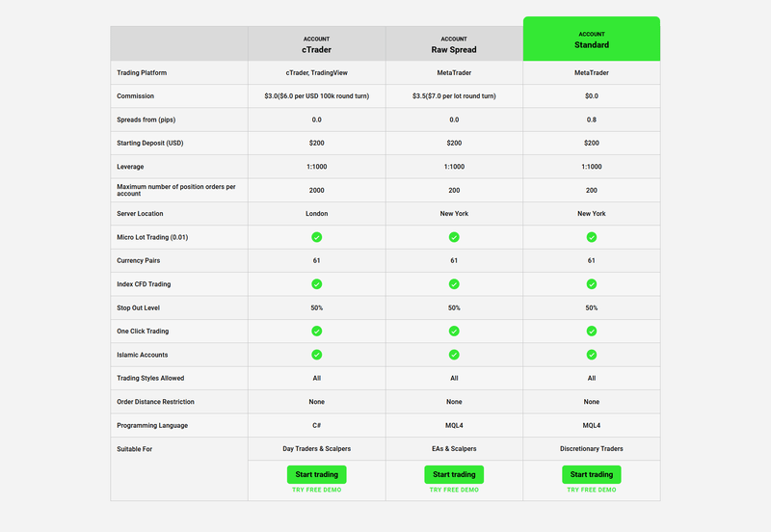Click Index CFD Trading checkmark for cTrader
The width and height of the screenshot is (771, 532).
tap(317, 284)
